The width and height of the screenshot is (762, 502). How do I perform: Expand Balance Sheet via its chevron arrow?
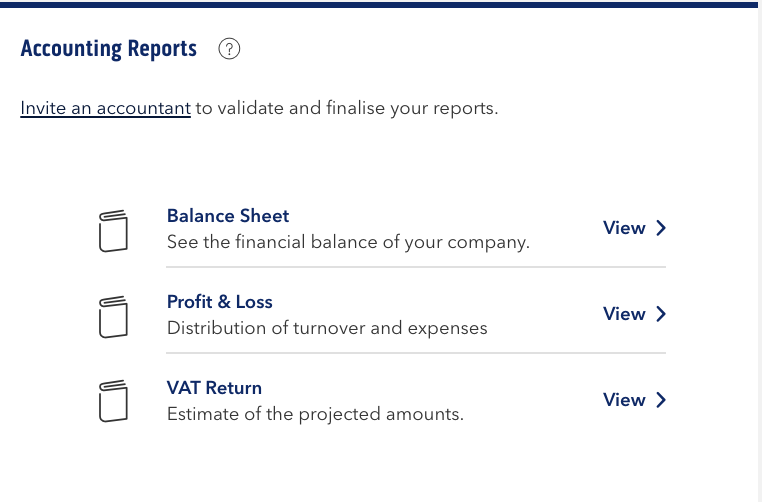point(661,228)
